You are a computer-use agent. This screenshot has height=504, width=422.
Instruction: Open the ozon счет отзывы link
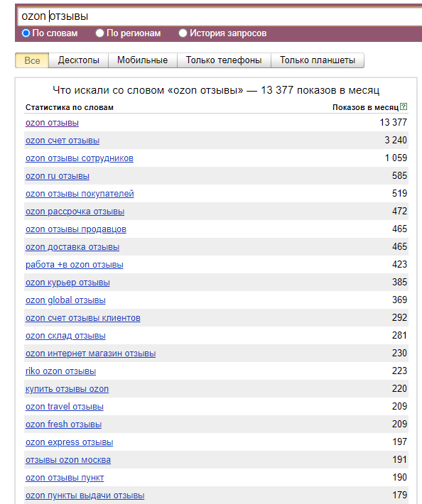[x=63, y=141]
